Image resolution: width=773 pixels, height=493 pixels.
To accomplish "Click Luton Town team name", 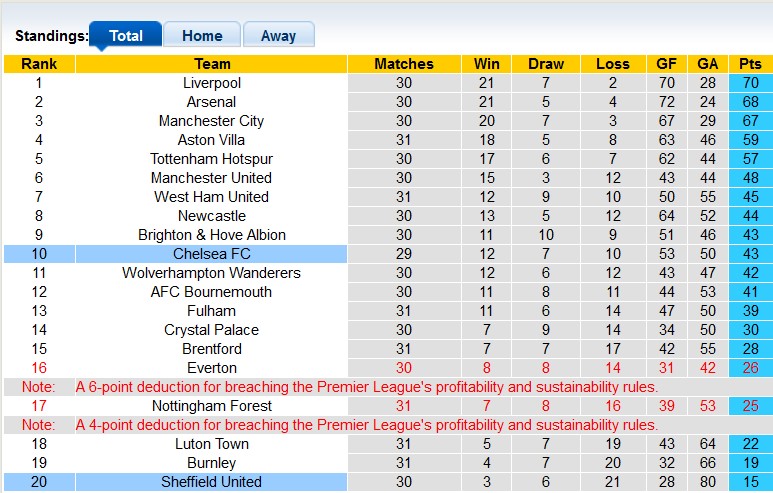I will [x=212, y=444].
